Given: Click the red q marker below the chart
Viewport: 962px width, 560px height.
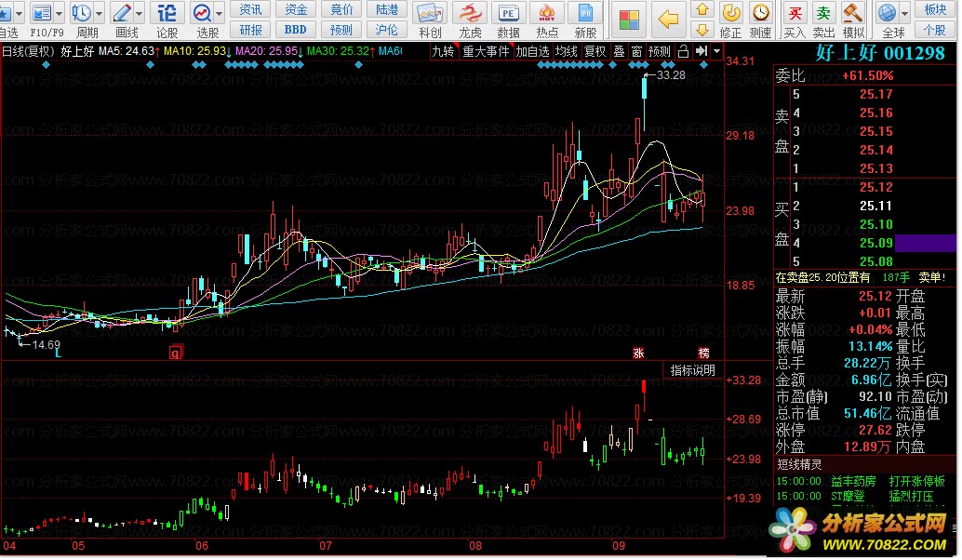Looking at the screenshot, I should tap(176, 353).
